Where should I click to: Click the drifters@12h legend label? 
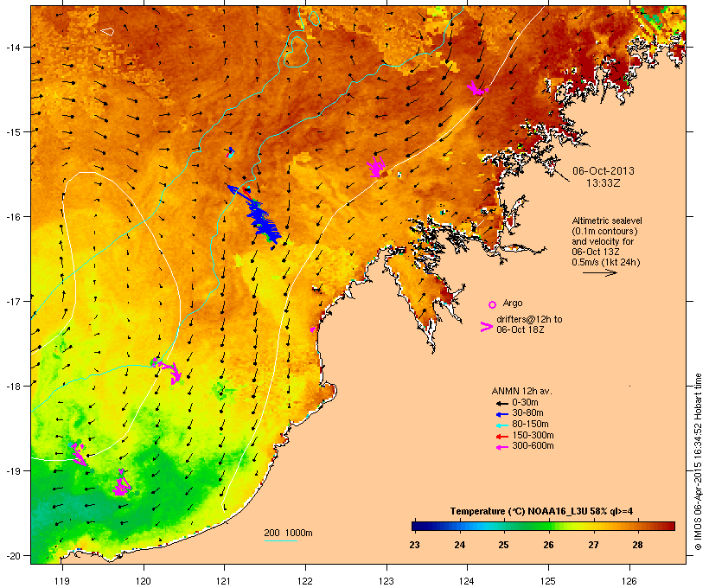tap(529, 324)
